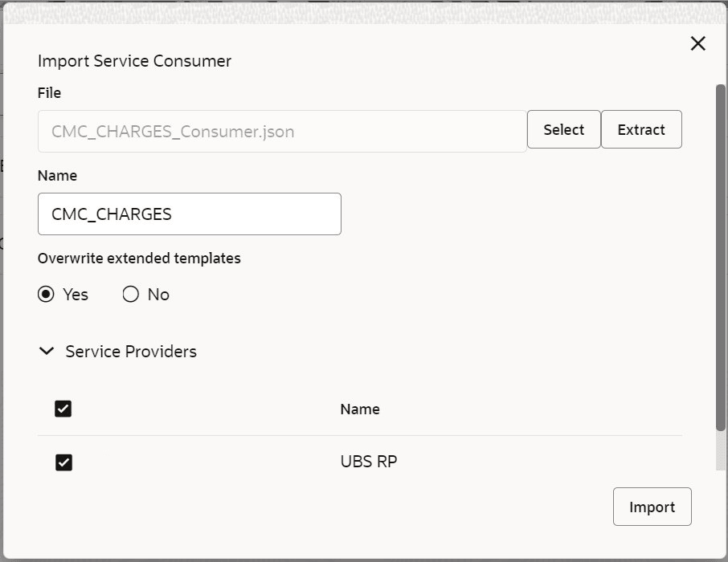Click the Import Service Consumer title
Viewport: 728px width, 562px height.
[134, 61]
